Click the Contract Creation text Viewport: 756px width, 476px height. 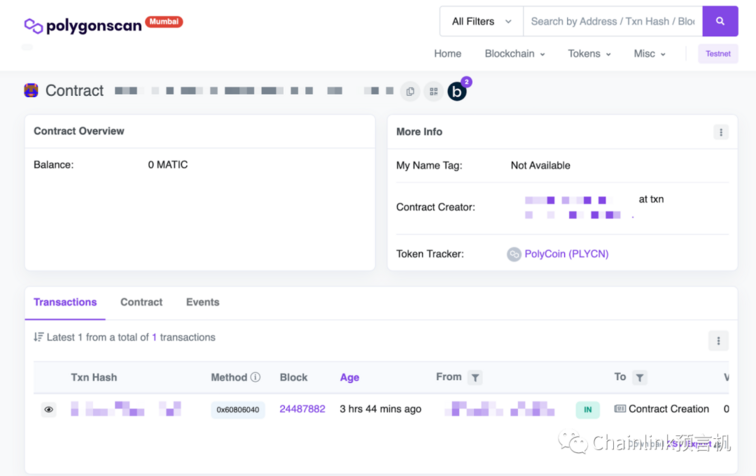tap(669, 409)
